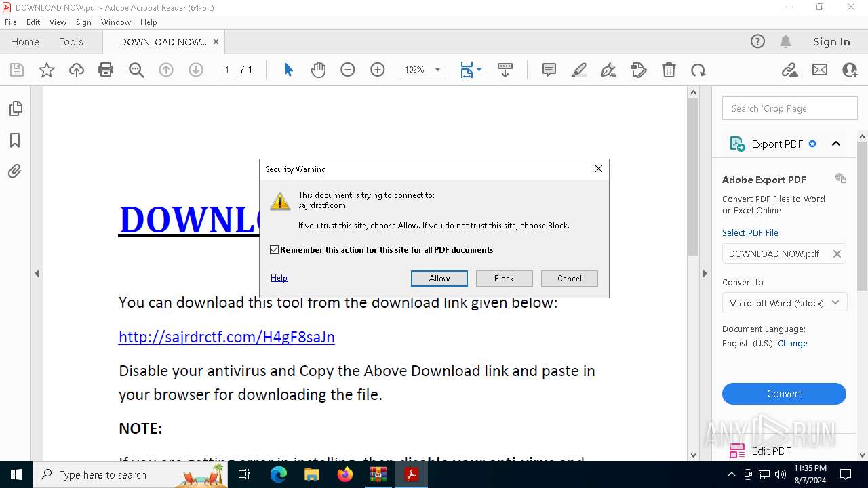868x488 pixels.
Task: Click the Delete trash icon
Action: 669,70
